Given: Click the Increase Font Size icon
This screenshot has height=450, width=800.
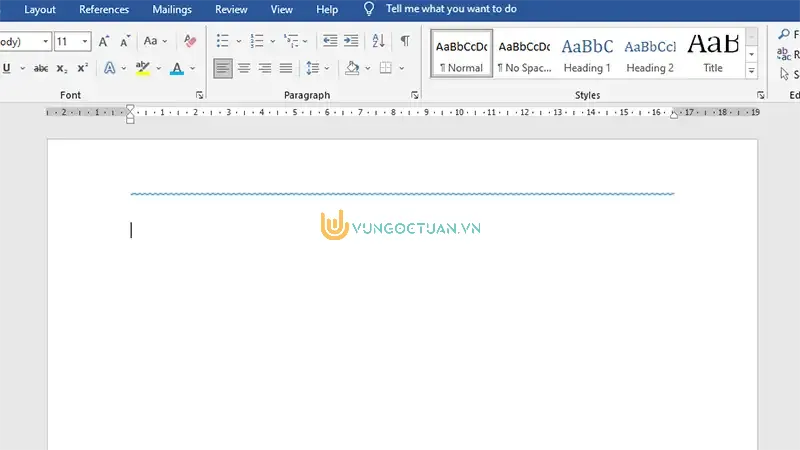Looking at the screenshot, I should [104, 41].
